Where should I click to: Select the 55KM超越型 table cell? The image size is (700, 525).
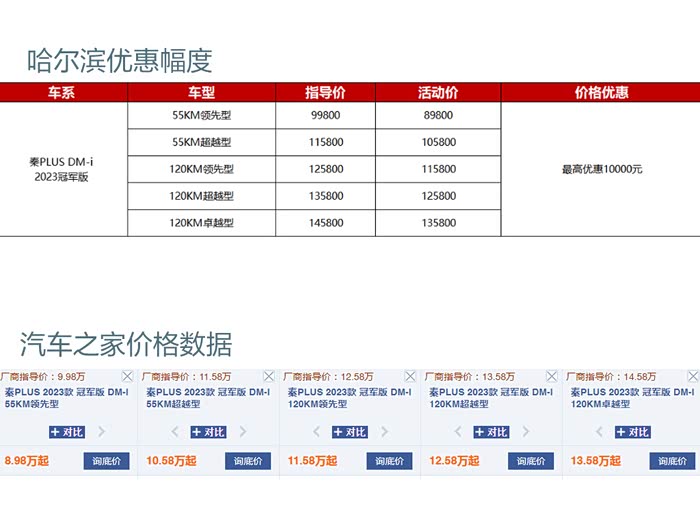click(x=201, y=142)
